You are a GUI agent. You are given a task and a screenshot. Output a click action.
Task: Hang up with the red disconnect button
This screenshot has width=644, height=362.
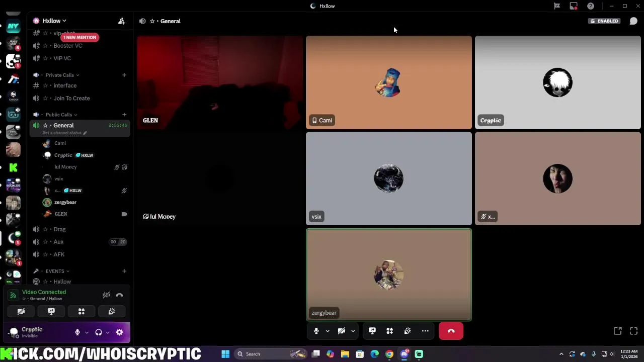[x=451, y=331]
